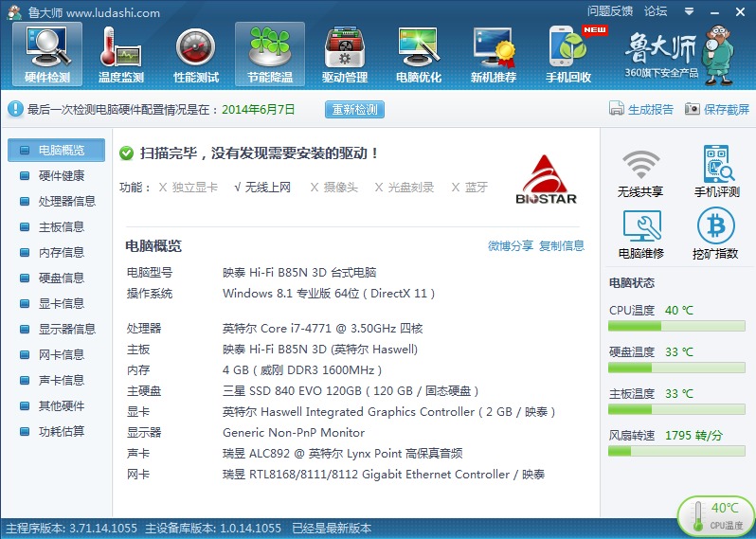Click the 40℃ CPU temperature thermometer widget
Screen dimensions: 756x539
tap(717, 516)
